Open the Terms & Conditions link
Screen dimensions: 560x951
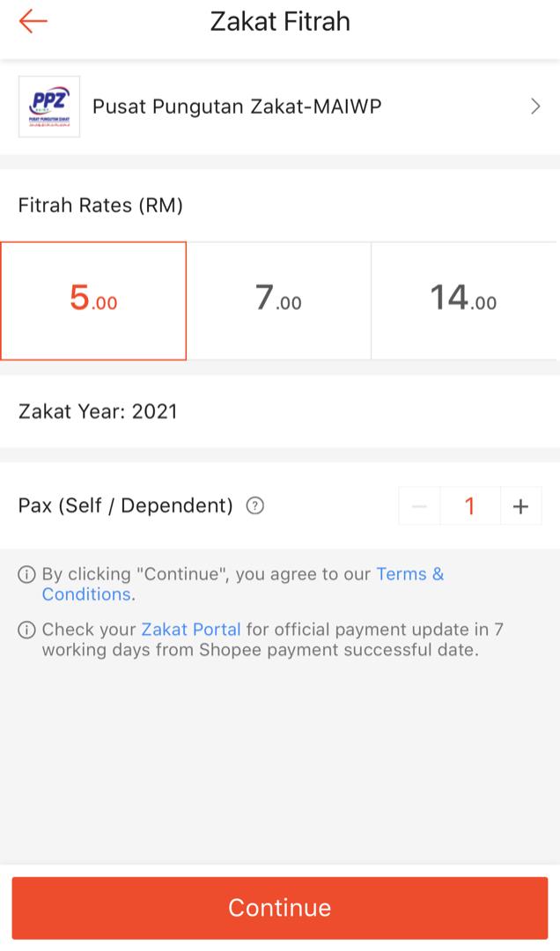pos(410,573)
